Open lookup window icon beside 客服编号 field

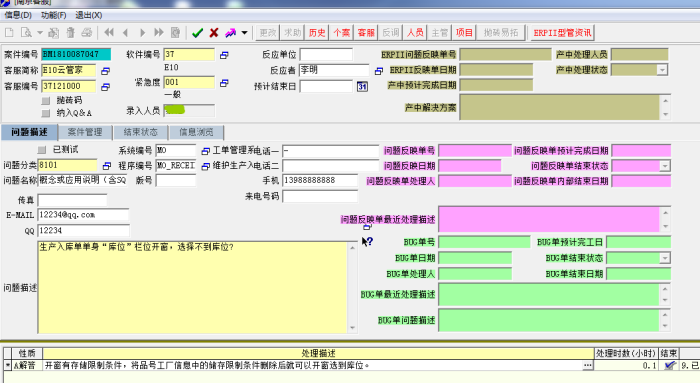point(105,87)
